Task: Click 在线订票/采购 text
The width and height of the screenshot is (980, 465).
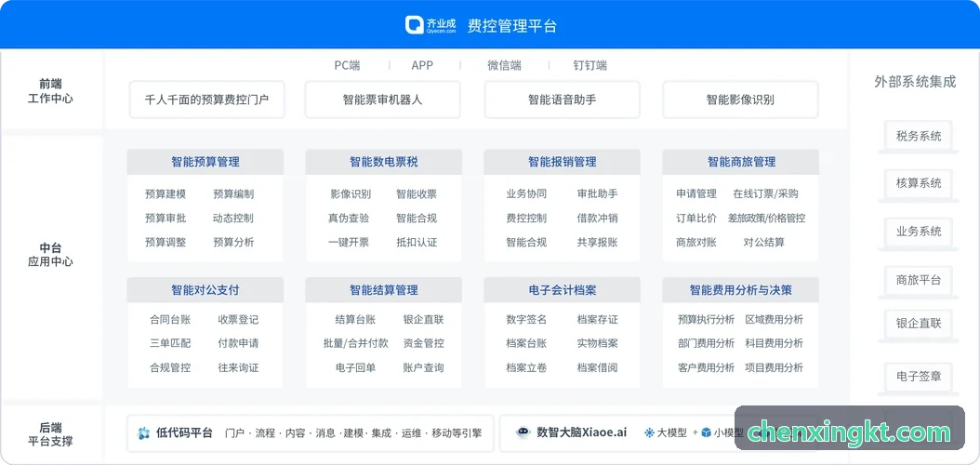Action: (x=765, y=193)
